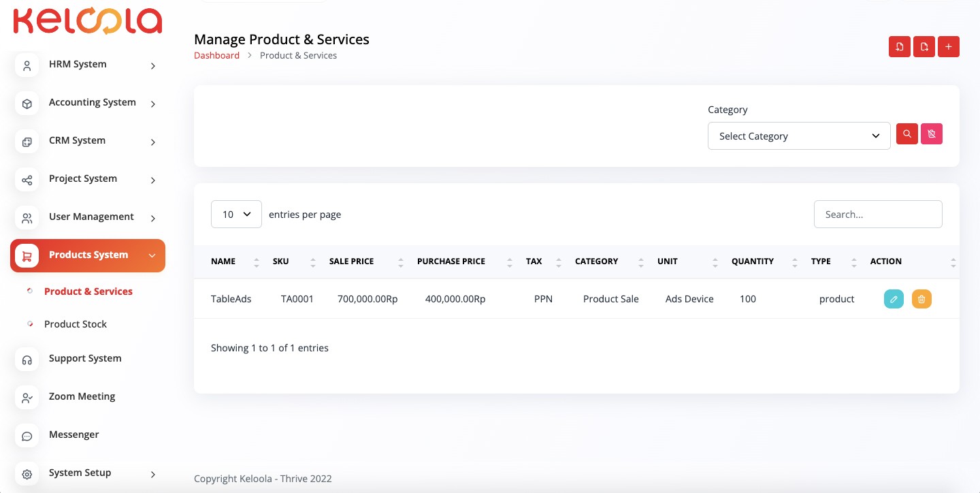
Task: Open the Product Stock submenu item
Action: tap(76, 324)
